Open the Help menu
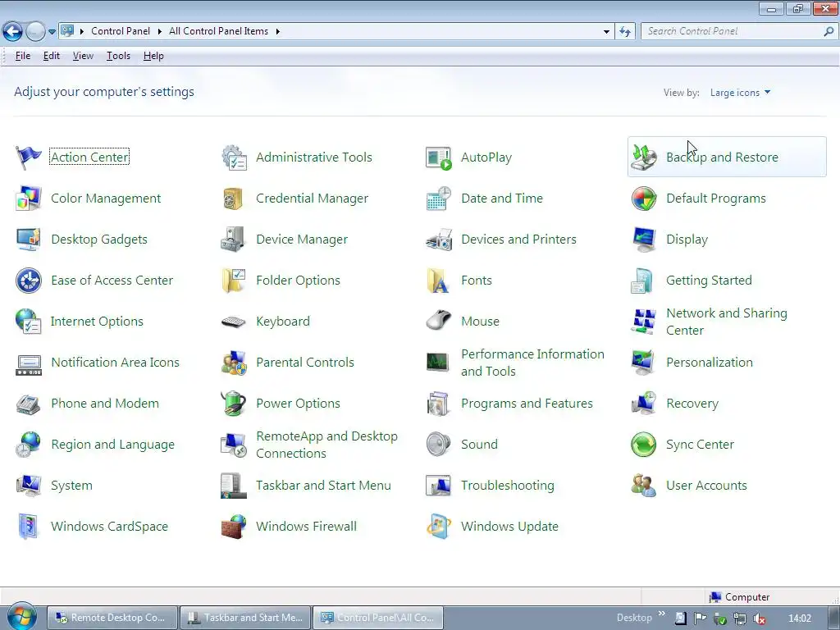The width and height of the screenshot is (840, 630). point(153,56)
